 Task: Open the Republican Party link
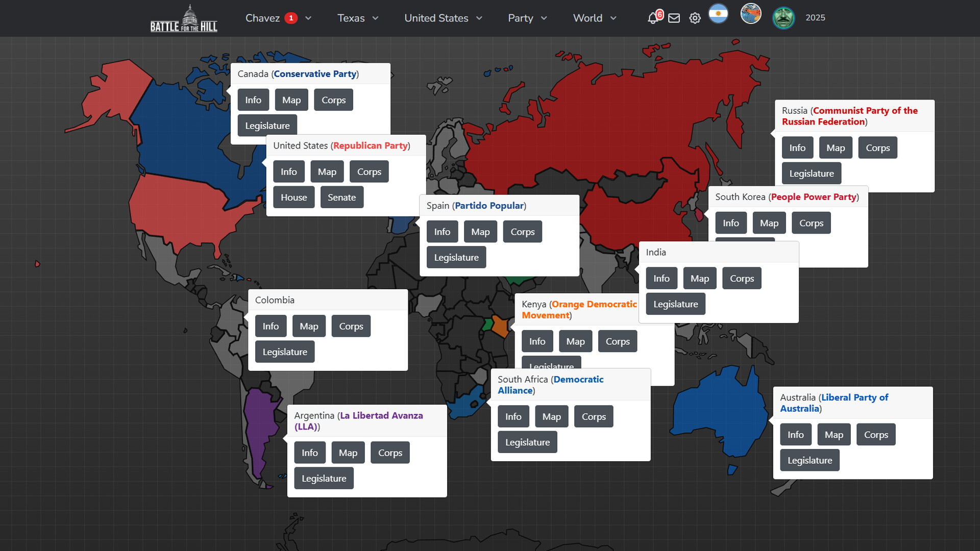(371, 146)
